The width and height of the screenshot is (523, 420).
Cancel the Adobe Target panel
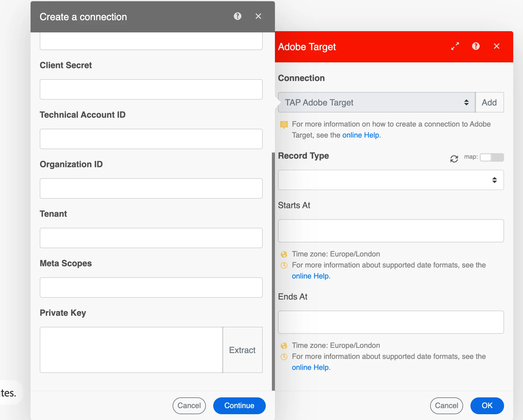tap(446, 406)
